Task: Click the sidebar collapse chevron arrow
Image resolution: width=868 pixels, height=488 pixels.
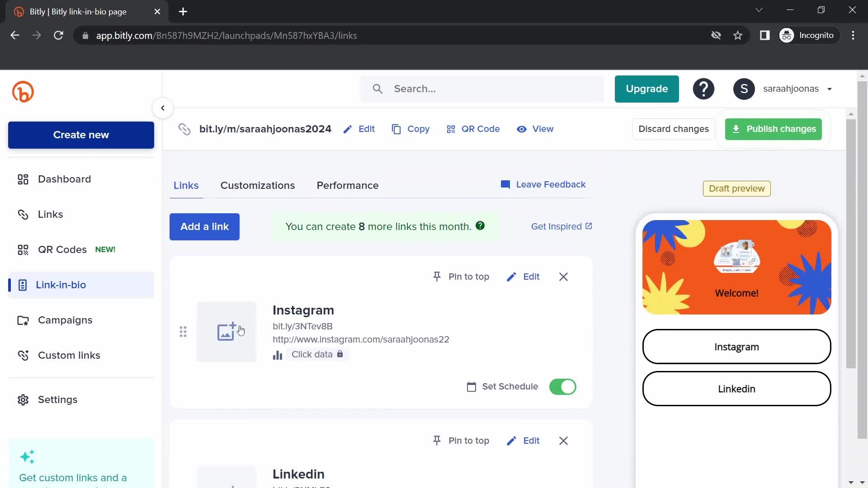Action: (x=162, y=108)
